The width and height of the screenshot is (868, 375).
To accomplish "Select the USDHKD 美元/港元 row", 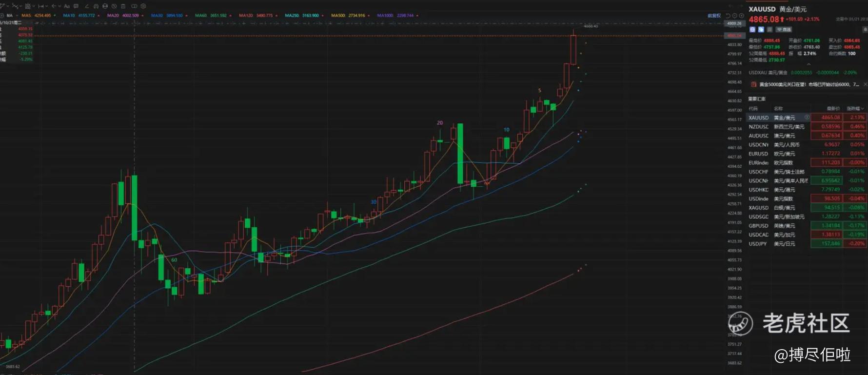I will [x=807, y=190].
